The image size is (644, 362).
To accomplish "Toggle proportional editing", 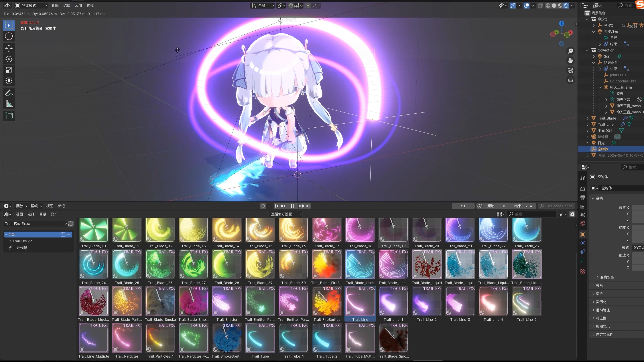I will point(308,5).
